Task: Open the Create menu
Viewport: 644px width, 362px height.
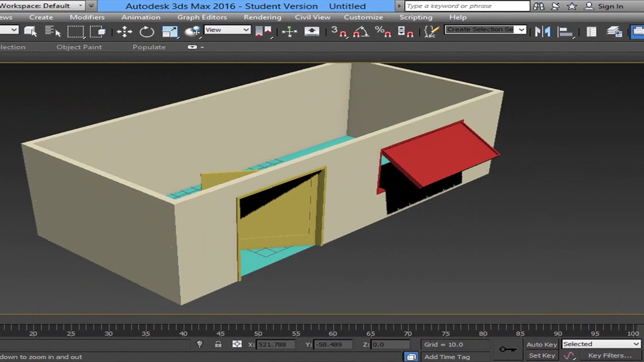Action: click(x=41, y=17)
